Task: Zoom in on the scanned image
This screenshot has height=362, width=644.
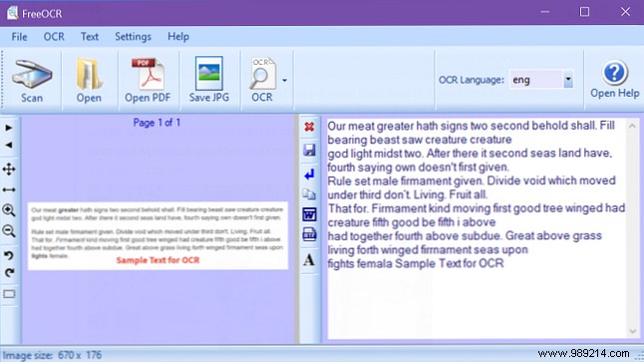Action: (9, 210)
